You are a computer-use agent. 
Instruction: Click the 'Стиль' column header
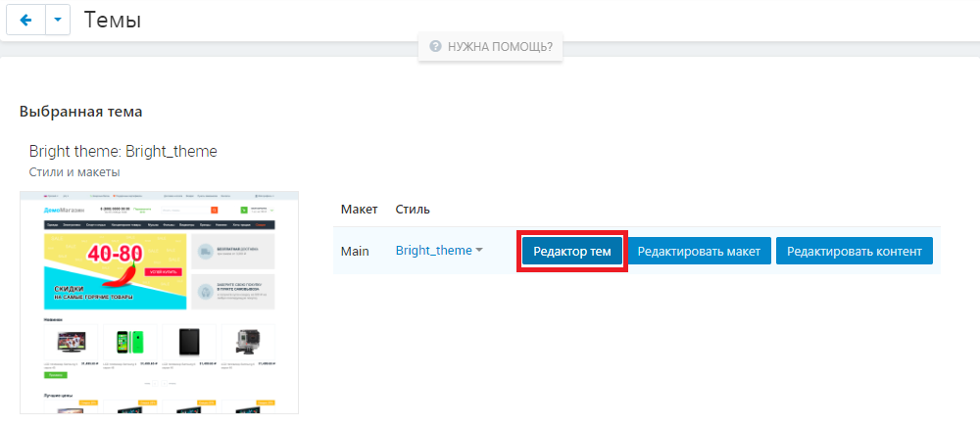click(x=413, y=210)
